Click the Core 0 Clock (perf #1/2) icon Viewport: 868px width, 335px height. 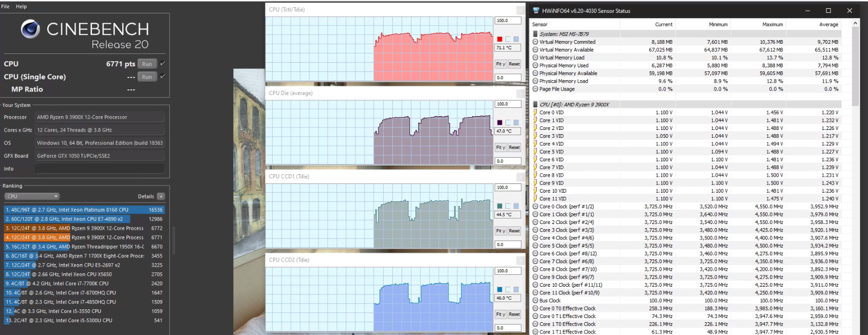[x=535, y=207]
